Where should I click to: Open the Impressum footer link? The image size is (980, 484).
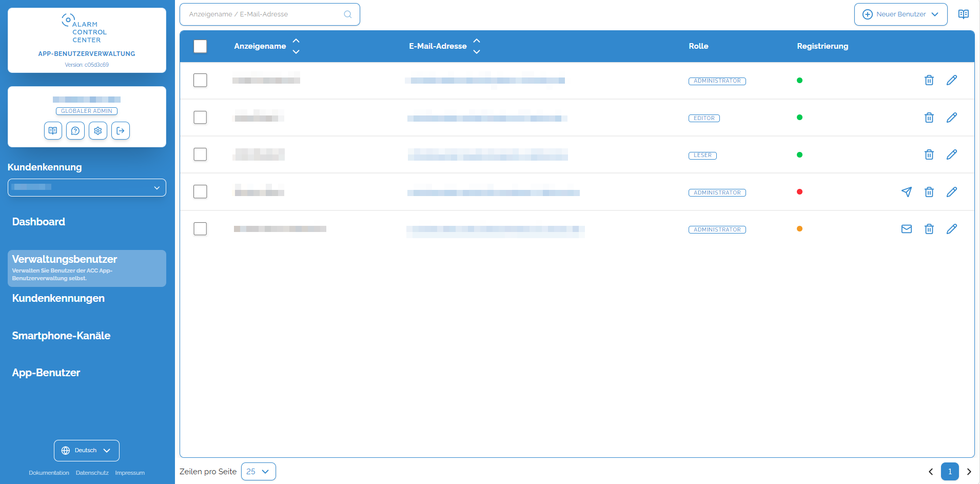pos(130,473)
